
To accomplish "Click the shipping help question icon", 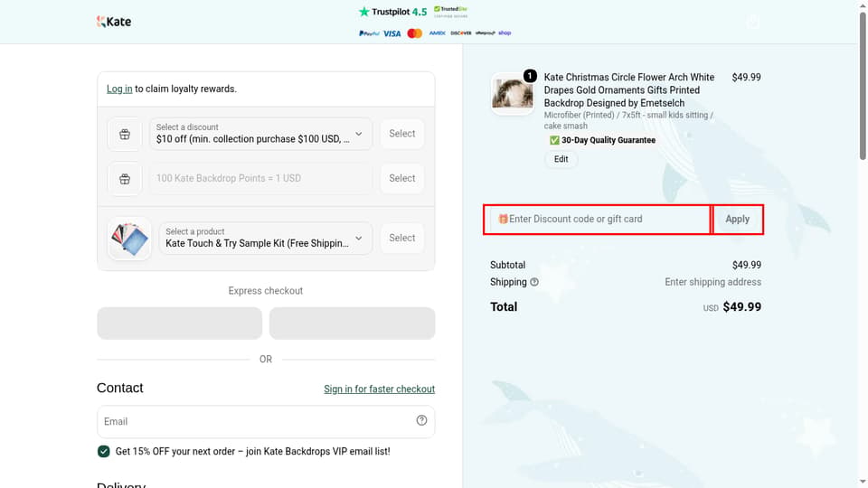I will point(534,282).
